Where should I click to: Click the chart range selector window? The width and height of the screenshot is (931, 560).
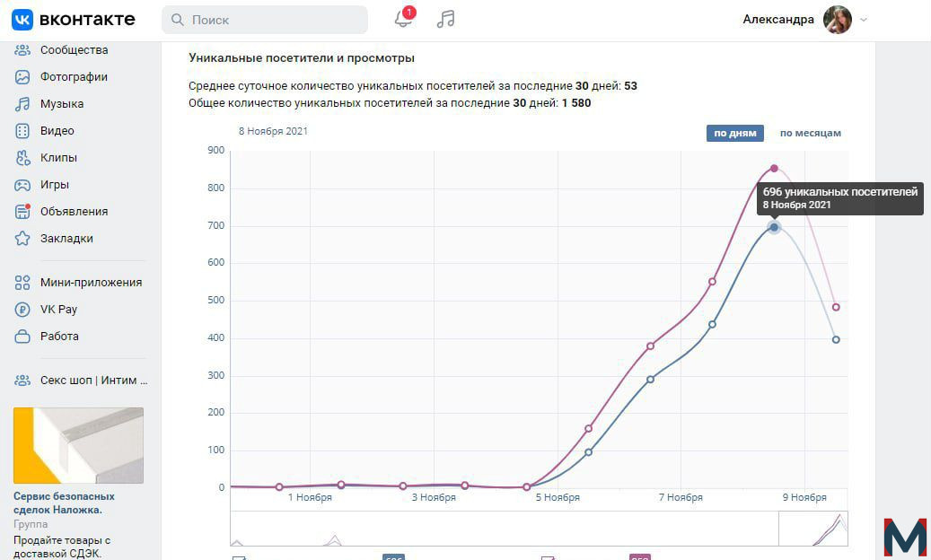(x=813, y=529)
